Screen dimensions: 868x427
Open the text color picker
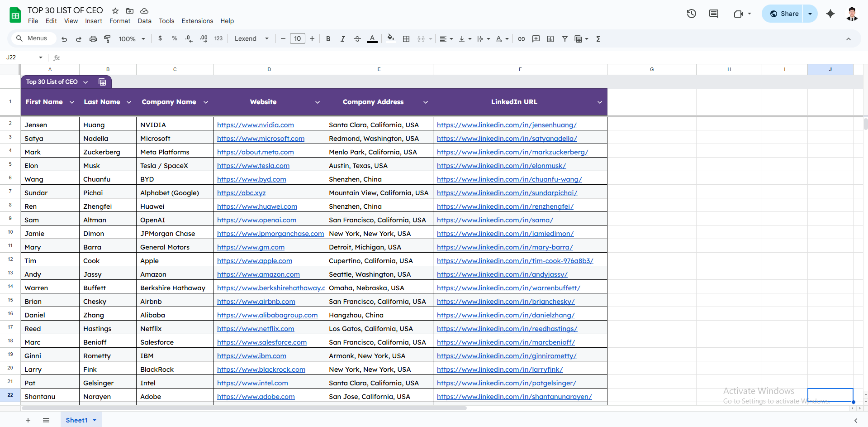pos(372,39)
